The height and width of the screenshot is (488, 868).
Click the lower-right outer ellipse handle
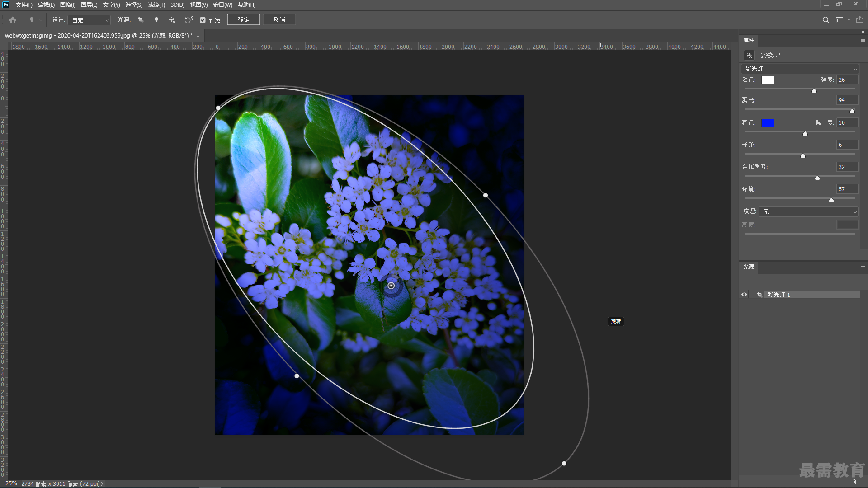(564, 464)
